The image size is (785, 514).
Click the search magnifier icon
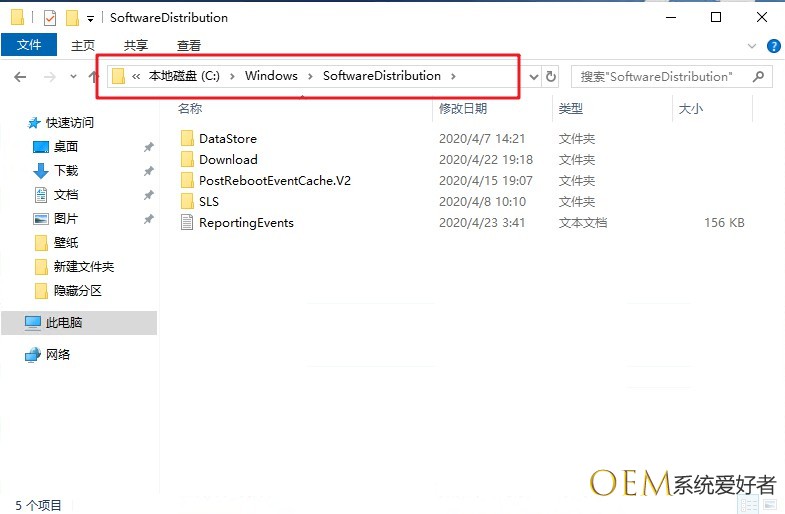tap(759, 76)
